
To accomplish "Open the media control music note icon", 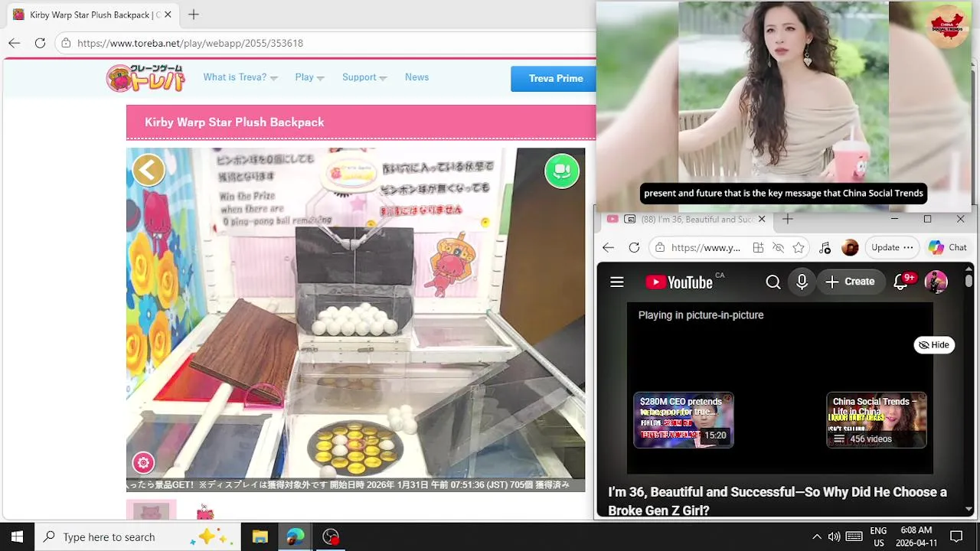I will point(825,248).
